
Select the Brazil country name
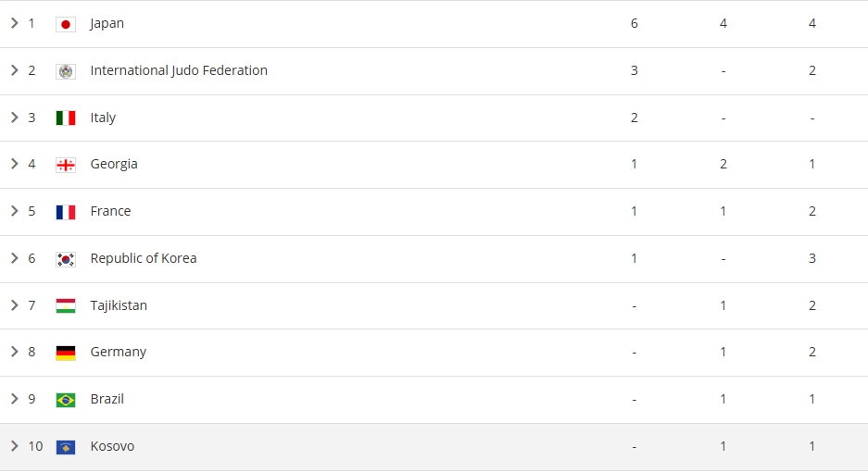107,399
